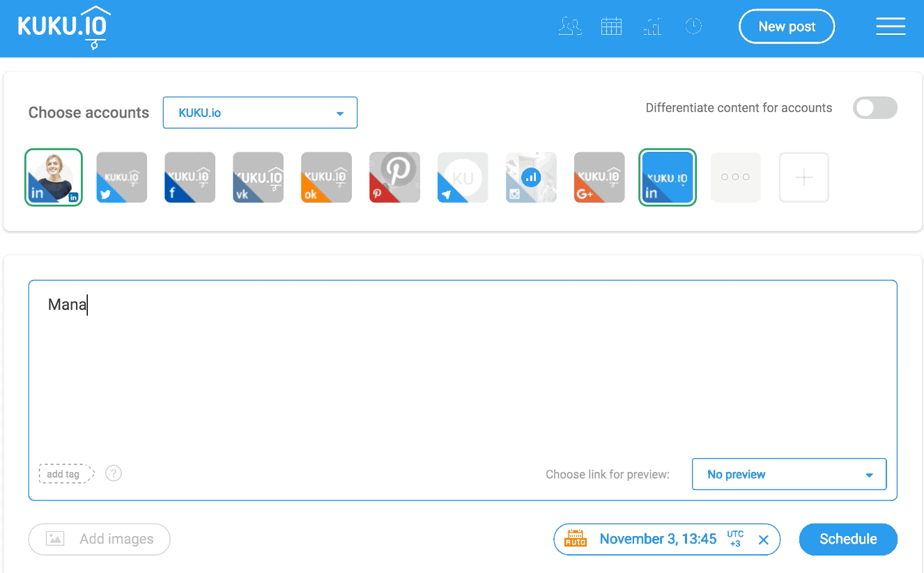This screenshot has height=573, width=924.
Task: Open the analytics bar chart icon
Action: pos(652,27)
